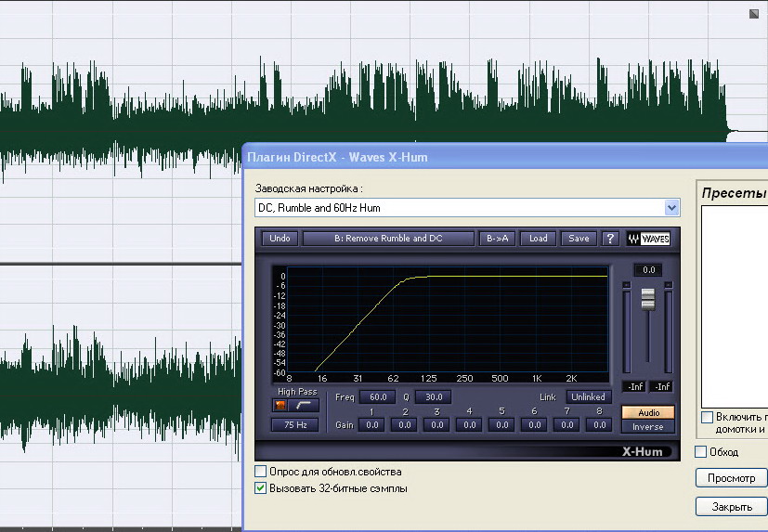Screen dimensions: 768x532
Task: Click the Undo button in X-Hum
Action: click(280, 239)
